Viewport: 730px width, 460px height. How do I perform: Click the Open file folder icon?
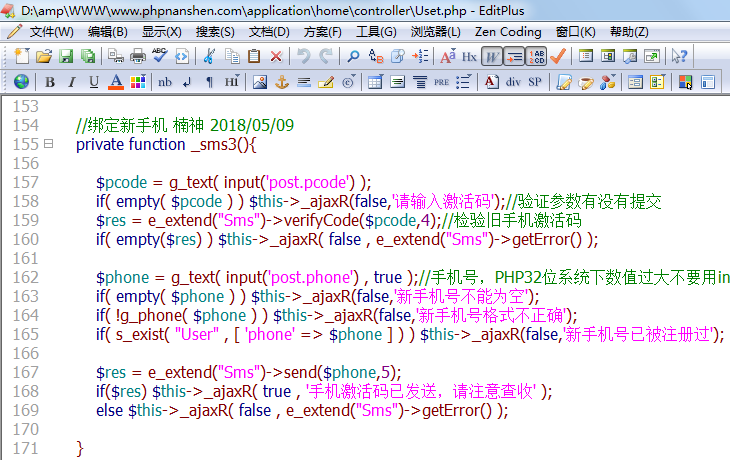click(44, 56)
